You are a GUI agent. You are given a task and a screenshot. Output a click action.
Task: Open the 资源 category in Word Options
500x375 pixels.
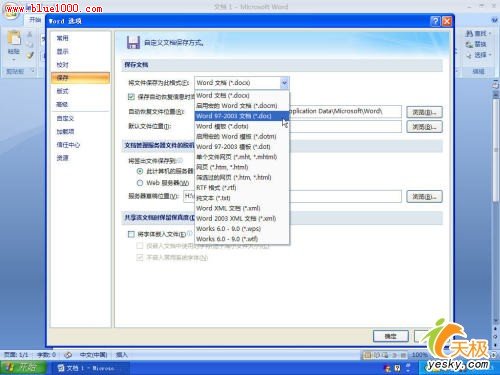(80, 158)
